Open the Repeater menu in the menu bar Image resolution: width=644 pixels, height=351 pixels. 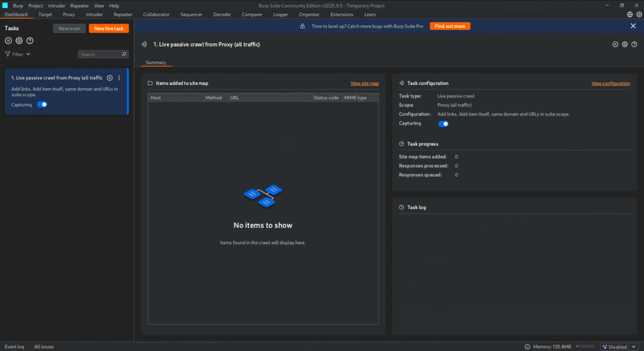tap(80, 6)
